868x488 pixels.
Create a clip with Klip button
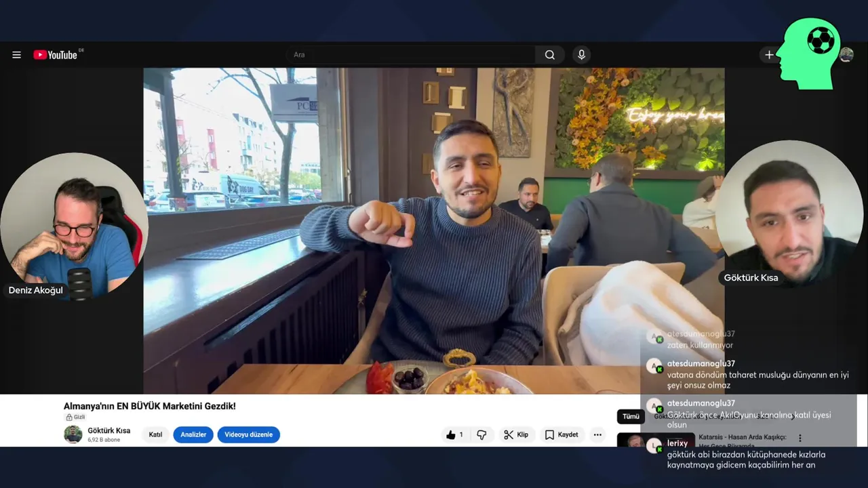(x=516, y=434)
